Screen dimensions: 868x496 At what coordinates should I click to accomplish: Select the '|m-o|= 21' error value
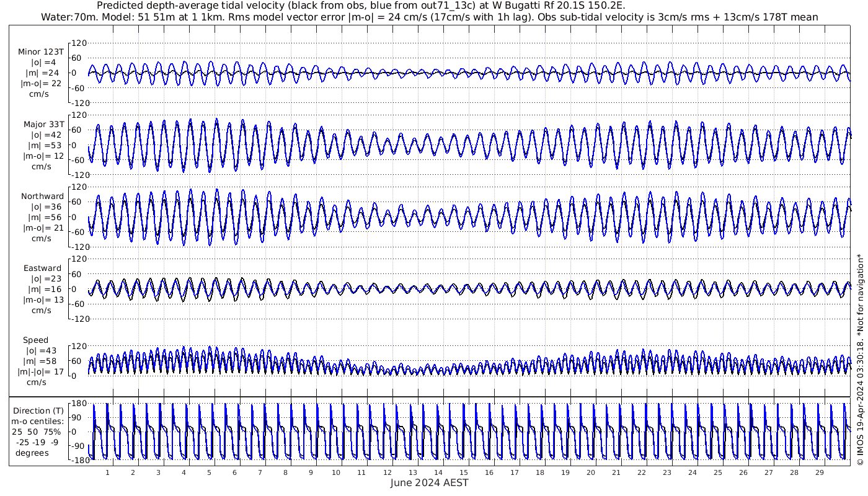(42, 228)
